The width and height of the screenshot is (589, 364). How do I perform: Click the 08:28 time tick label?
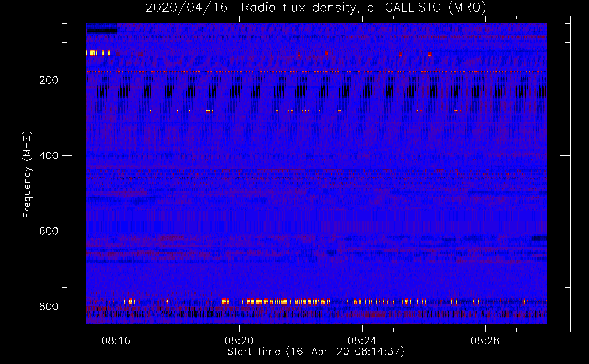[x=485, y=341]
